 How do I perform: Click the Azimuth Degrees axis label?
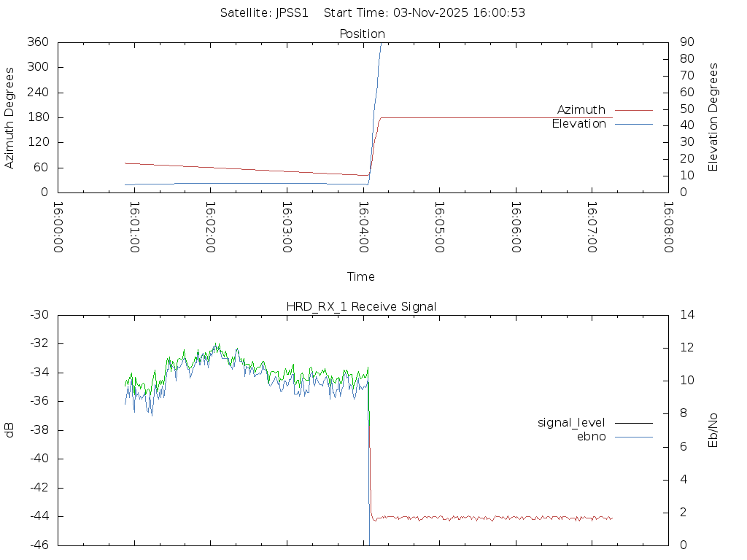coord(9,117)
